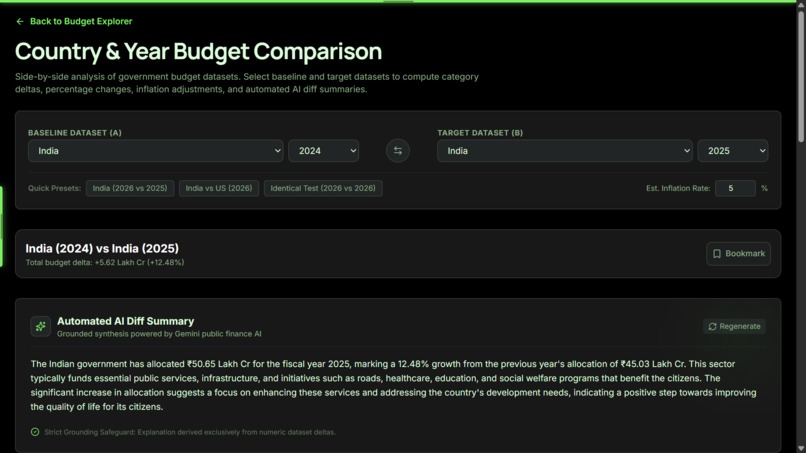Screen dimensions: 806x453
Task: Regenerate the AI diff summary
Action: pos(734,327)
